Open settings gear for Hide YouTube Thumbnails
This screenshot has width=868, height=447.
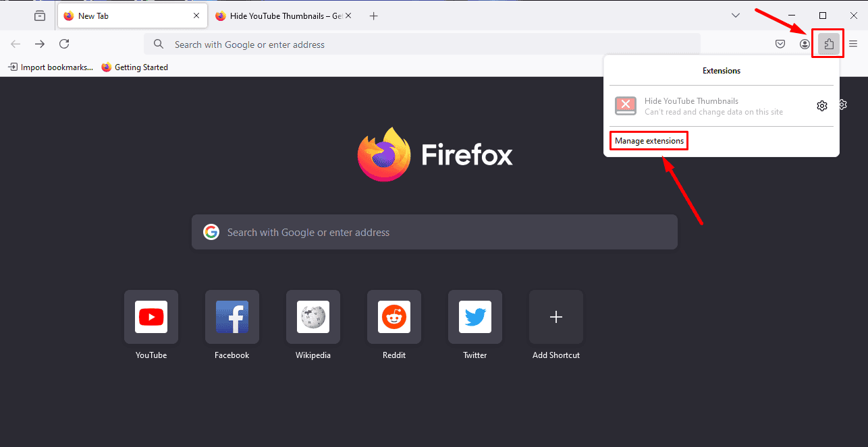click(821, 106)
